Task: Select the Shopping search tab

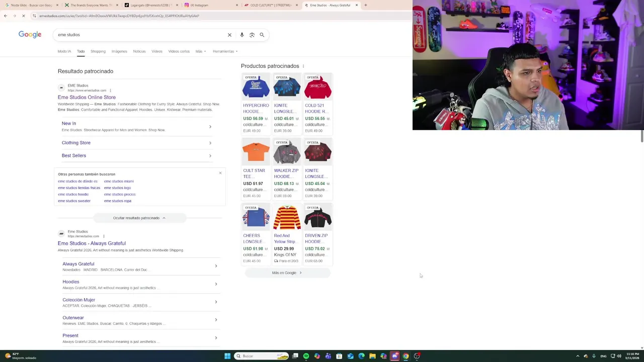Action: 98,51
